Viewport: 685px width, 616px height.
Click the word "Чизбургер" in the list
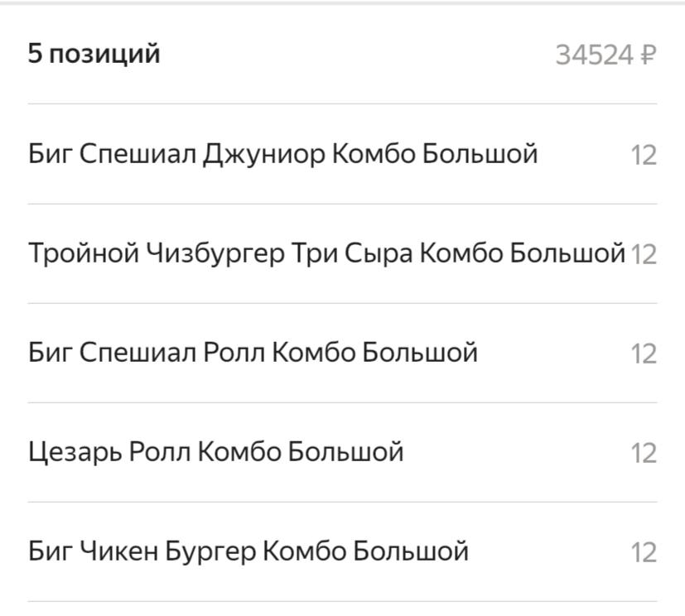tap(215, 253)
